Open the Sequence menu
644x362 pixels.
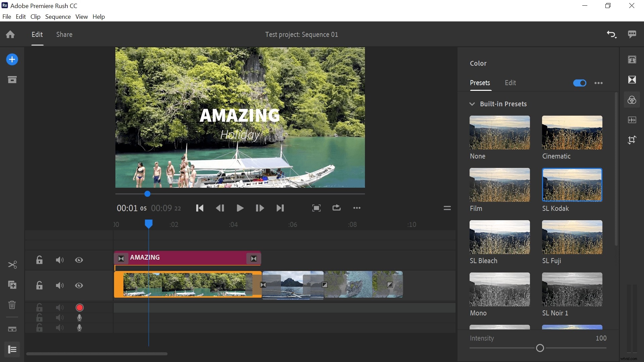[58, 16]
